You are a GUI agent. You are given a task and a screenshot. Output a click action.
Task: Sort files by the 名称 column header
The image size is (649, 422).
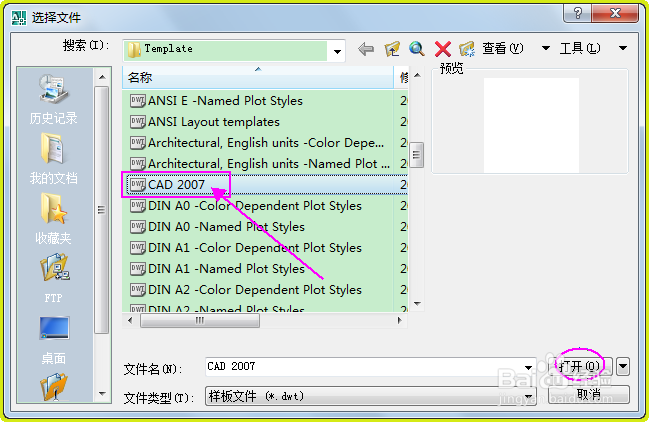[257, 77]
